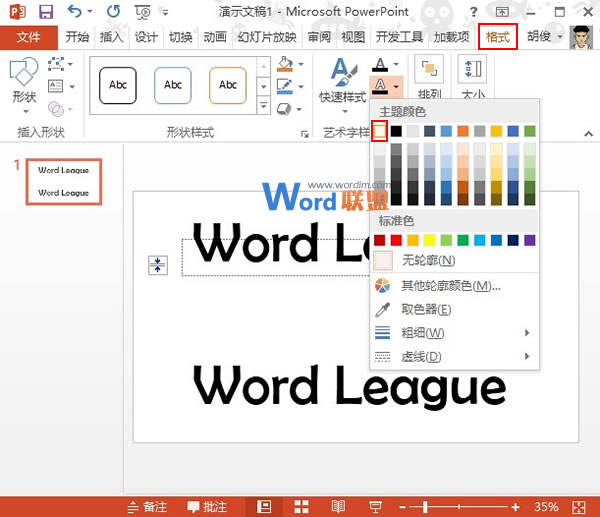Click the zoom in plus button
This screenshot has height=517, width=600.
[515, 507]
